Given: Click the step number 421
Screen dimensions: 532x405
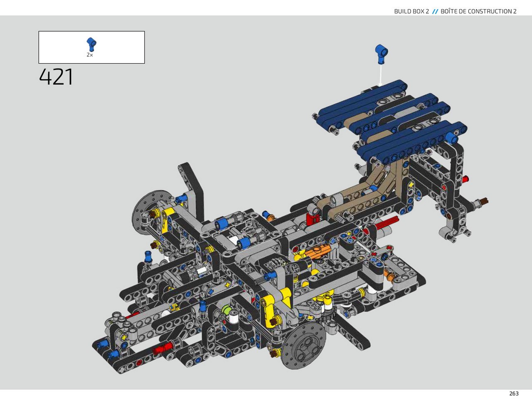Looking at the screenshot, I should pyautogui.click(x=56, y=77).
